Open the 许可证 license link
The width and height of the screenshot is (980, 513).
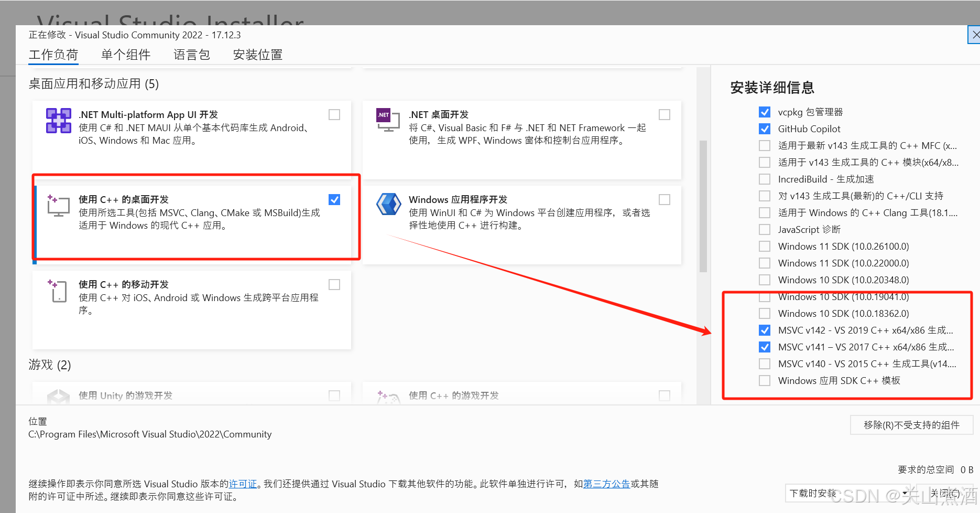tap(243, 484)
